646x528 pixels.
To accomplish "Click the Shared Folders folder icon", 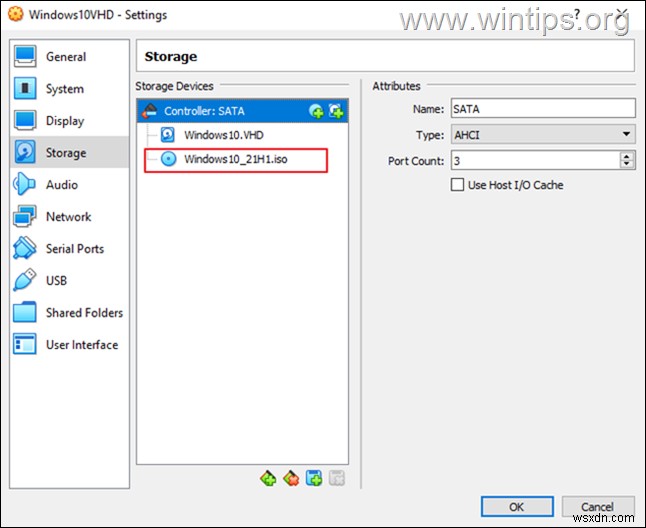I will (25, 312).
